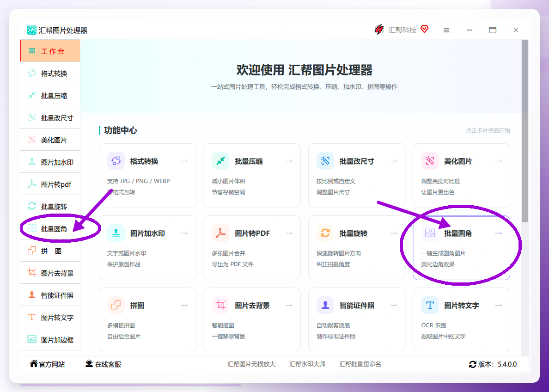
Task: Click the 欢迎使用 汇帮图片处理器 heading
Action: click(x=304, y=70)
